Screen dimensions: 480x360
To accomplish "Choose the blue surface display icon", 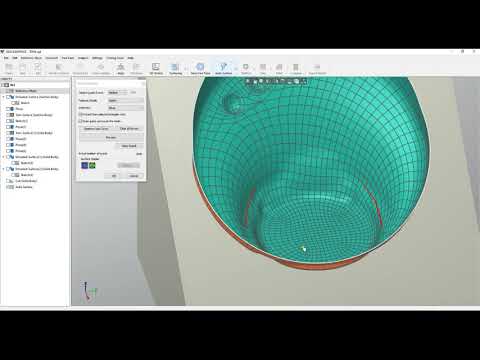I will [85, 165].
